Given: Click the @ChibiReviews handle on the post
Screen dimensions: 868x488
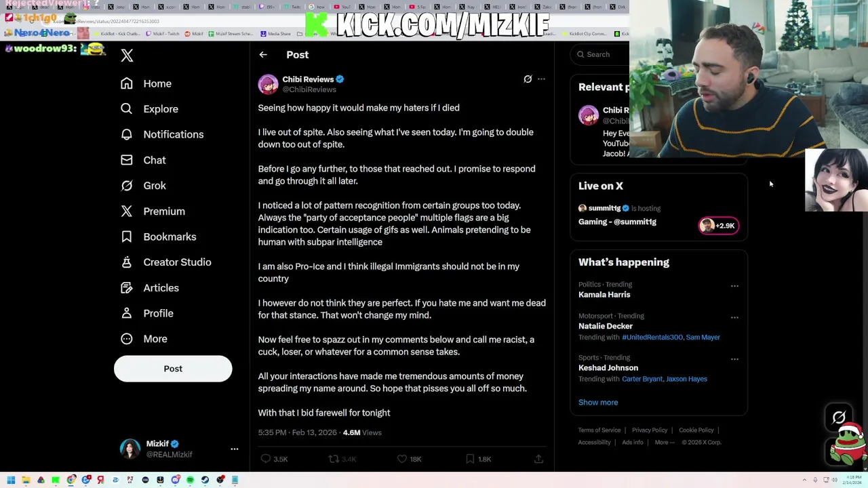Looking at the screenshot, I should [x=309, y=89].
